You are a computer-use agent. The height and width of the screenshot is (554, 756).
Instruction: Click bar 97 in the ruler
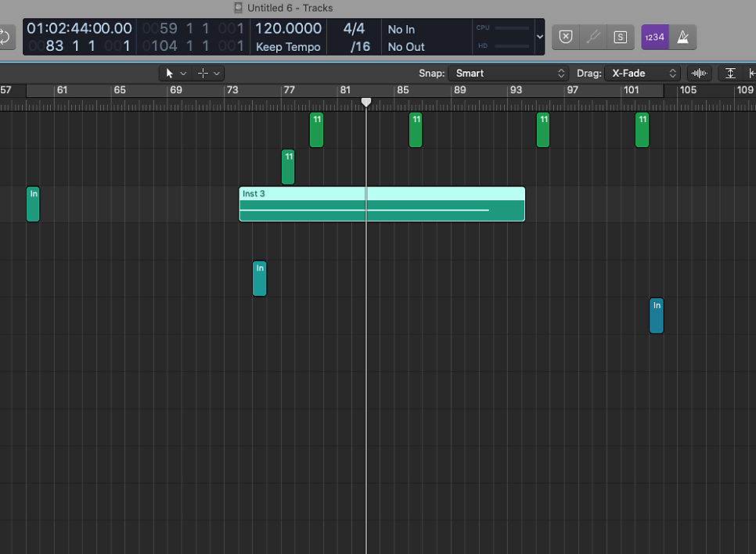572,90
